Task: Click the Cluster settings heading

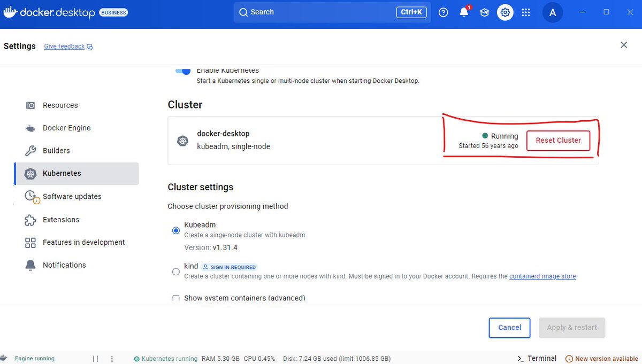Action: [201, 188]
